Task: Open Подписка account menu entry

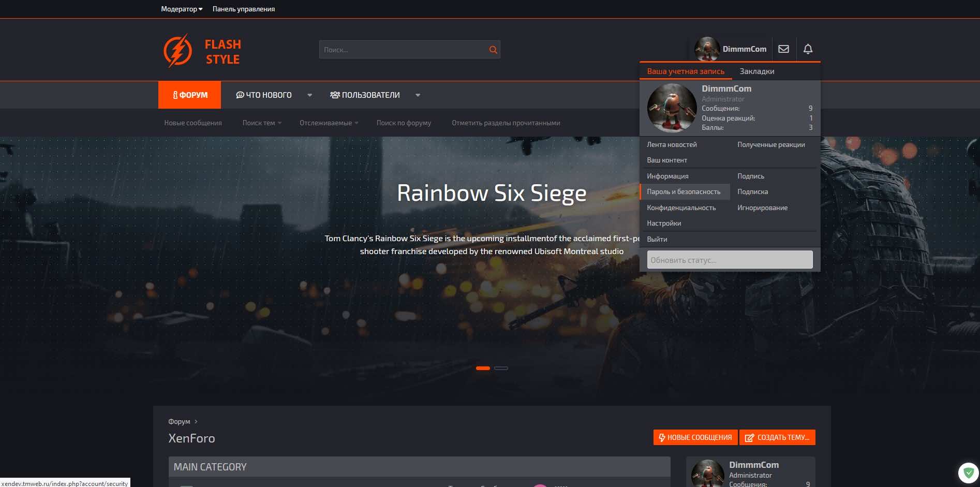Action: (x=752, y=191)
